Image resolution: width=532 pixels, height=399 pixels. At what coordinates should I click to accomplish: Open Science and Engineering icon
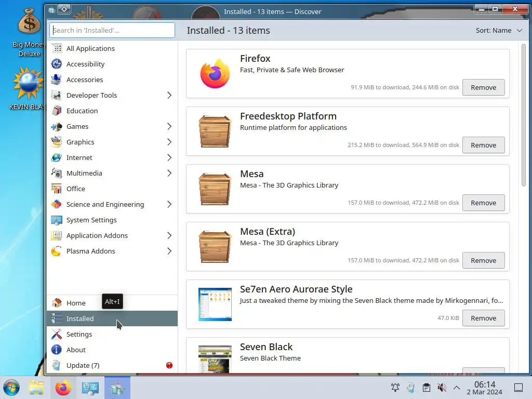click(57, 205)
